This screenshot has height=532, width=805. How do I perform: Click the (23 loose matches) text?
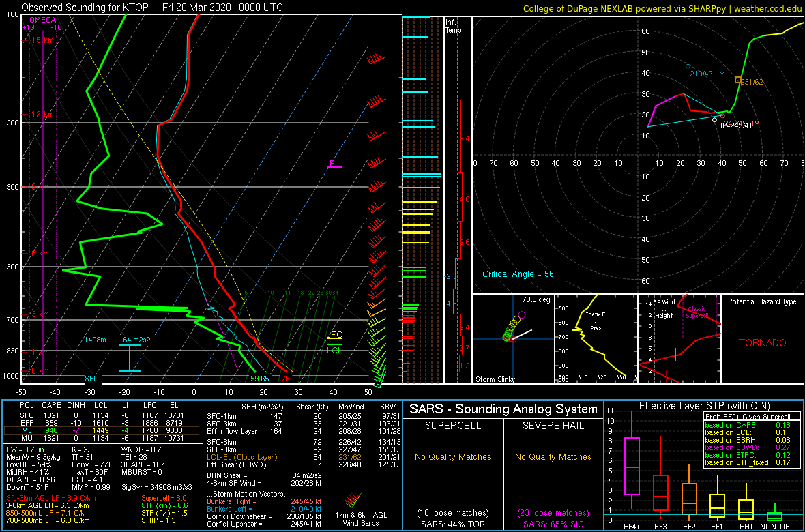tap(553, 512)
